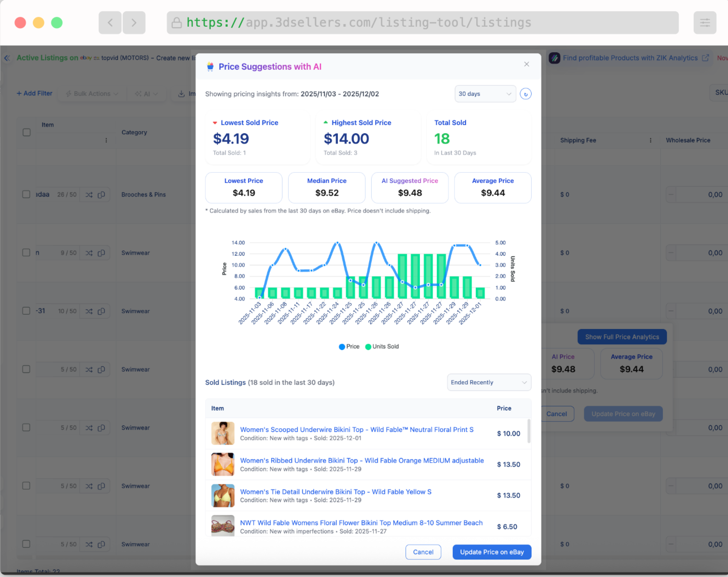Close the Price Suggestions with AI dialog
The height and width of the screenshot is (577, 728).
pyautogui.click(x=527, y=64)
